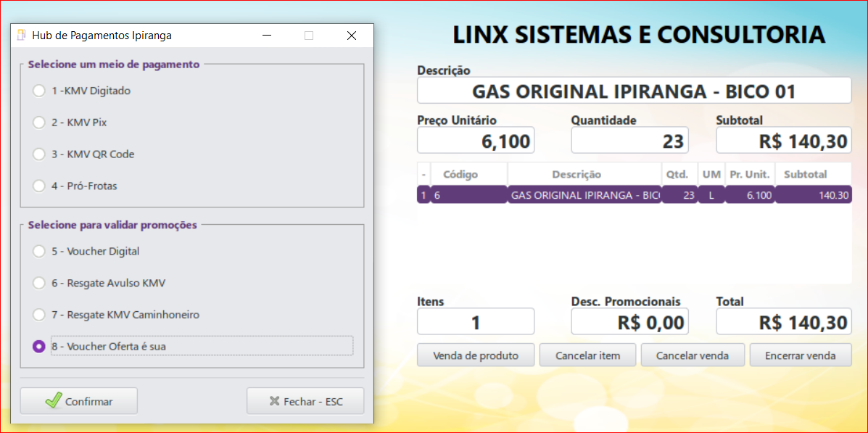This screenshot has height=433, width=868.
Task: Click the LINX SISTEMAS E CONSULTORIA heading
Action: 639,34
